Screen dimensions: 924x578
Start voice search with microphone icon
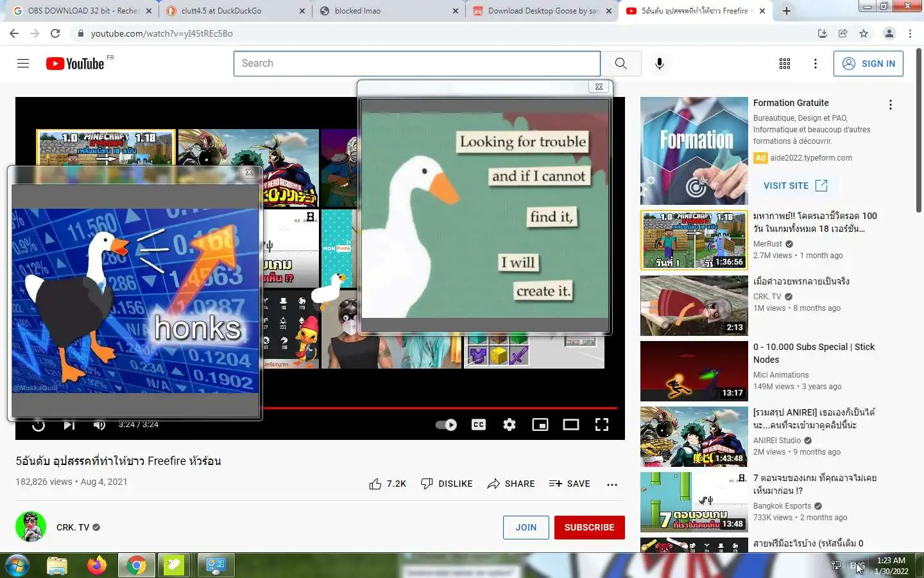[659, 63]
